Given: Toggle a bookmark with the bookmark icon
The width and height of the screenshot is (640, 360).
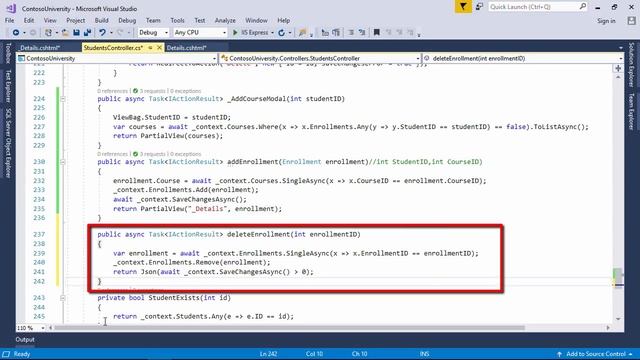Looking at the screenshot, I should point(377,32).
